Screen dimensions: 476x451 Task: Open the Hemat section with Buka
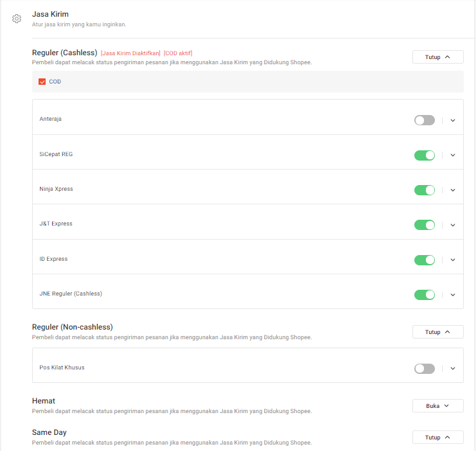pyautogui.click(x=437, y=406)
